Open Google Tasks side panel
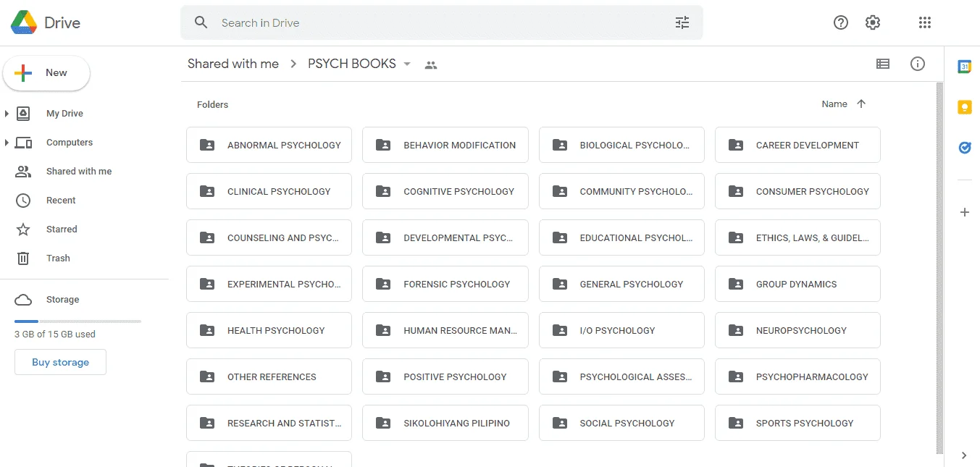980x467 pixels. click(964, 148)
